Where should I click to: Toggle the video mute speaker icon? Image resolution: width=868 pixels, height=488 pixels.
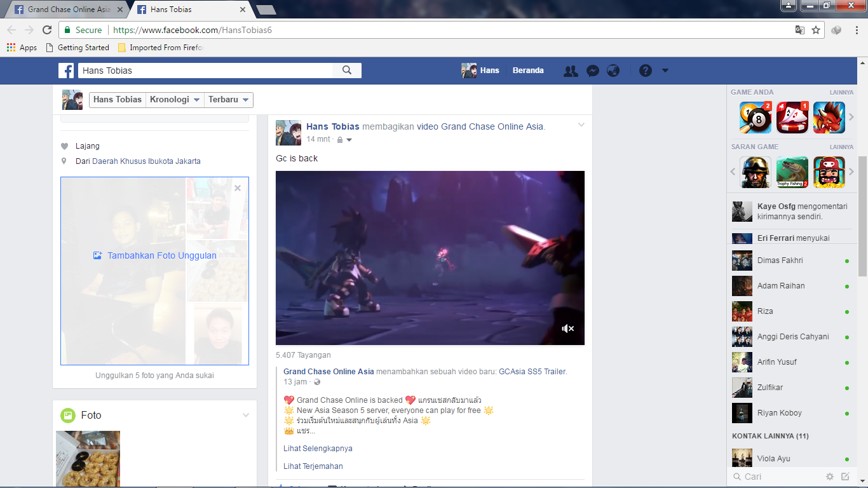(x=568, y=329)
